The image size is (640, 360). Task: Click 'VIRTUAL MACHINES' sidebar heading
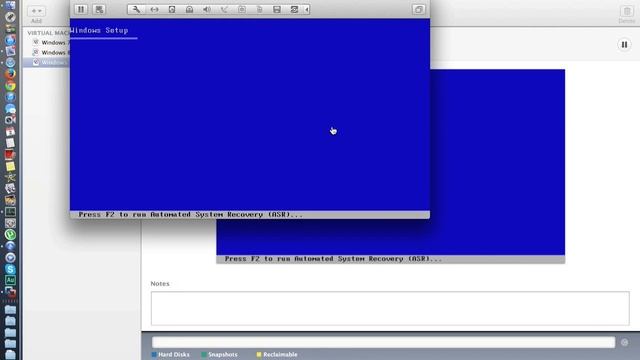point(48,33)
